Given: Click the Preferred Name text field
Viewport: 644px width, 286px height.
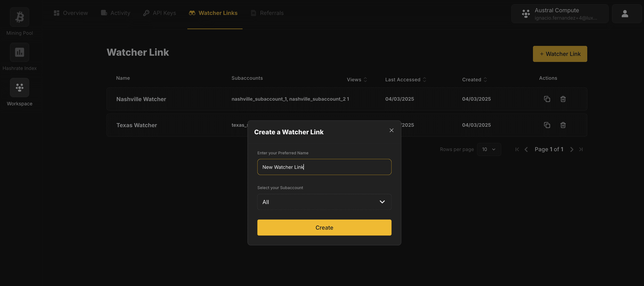Looking at the screenshot, I should click(324, 167).
